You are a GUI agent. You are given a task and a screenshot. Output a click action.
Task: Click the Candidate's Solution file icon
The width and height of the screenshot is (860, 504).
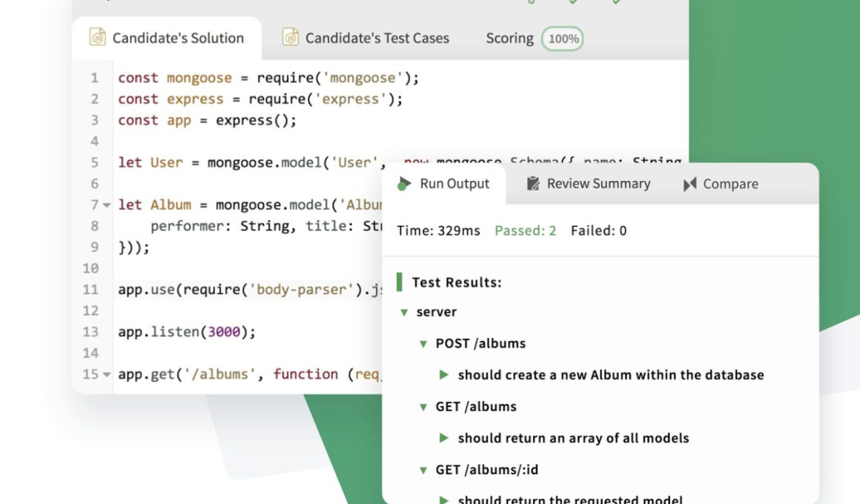click(98, 37)
